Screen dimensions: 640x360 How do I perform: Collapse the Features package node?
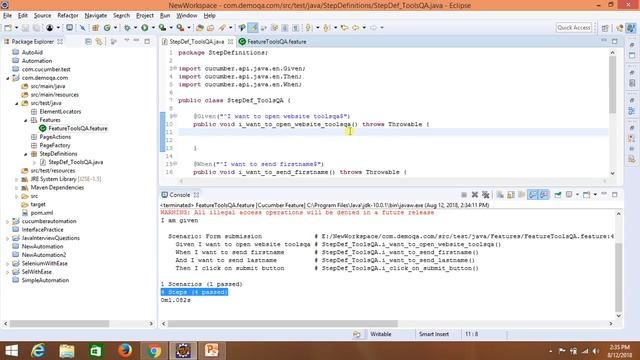pos(26,120)
